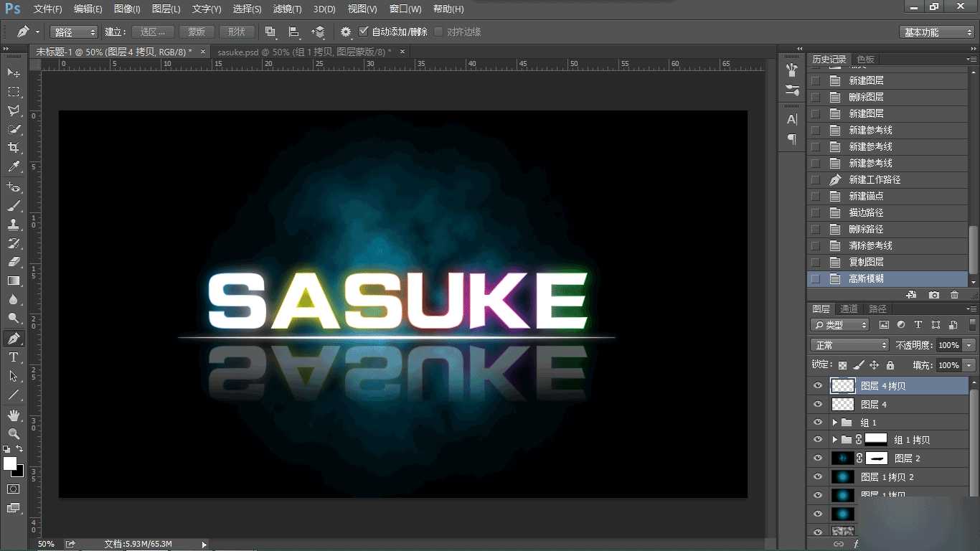Screen dimensions: 980x551
Task: Open the 滤镜(T) menu
Action: tap(288, 9)
